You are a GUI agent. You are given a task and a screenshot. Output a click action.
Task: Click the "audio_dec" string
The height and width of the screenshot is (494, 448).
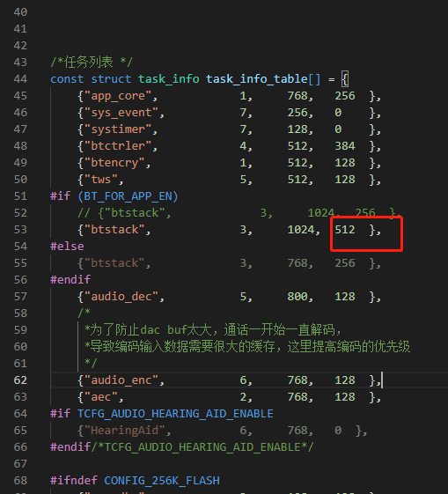121,296
